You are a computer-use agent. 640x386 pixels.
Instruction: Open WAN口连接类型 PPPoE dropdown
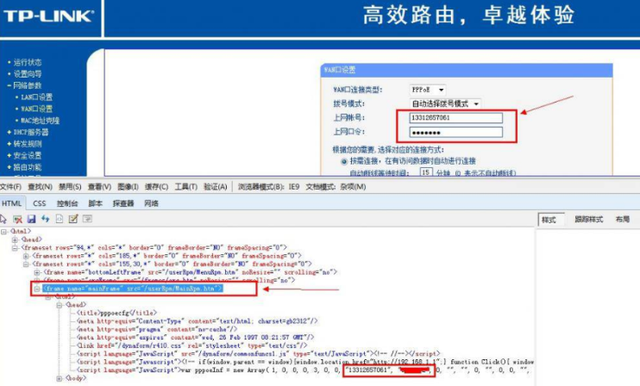[427, 90]
